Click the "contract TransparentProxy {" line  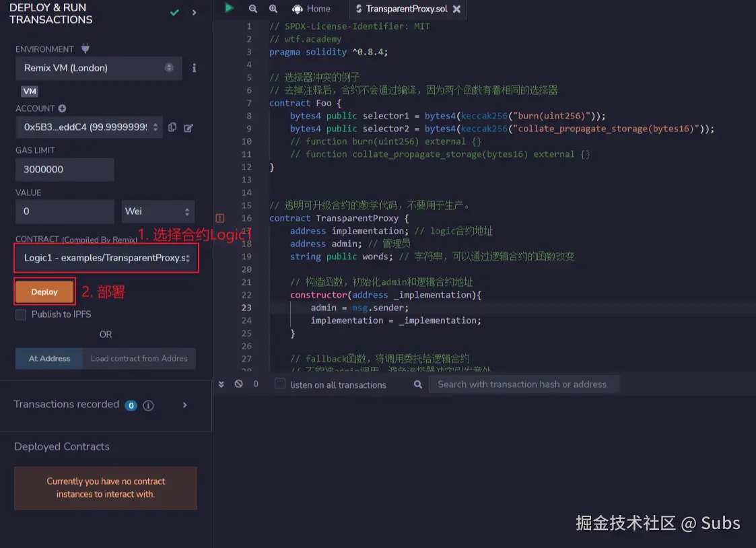[x=339, y=218]
